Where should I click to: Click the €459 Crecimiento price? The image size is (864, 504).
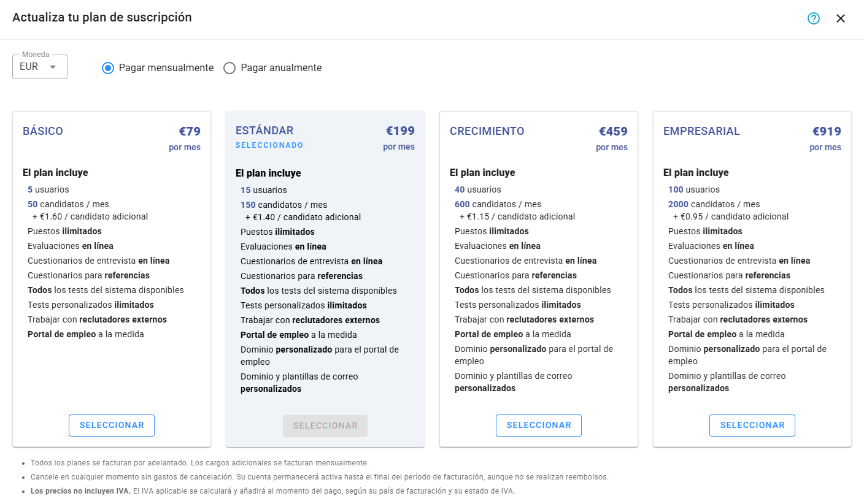pos(613,131)
